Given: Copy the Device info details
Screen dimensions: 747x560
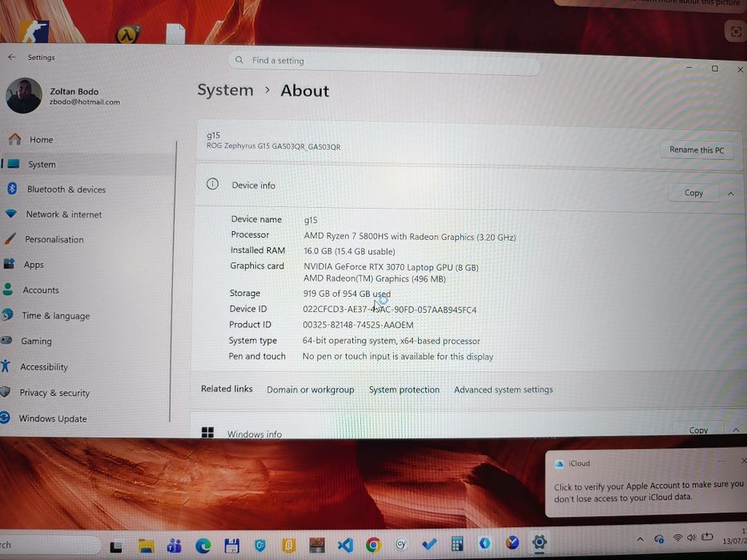Looking at the screenshot, I should [693, 193].
